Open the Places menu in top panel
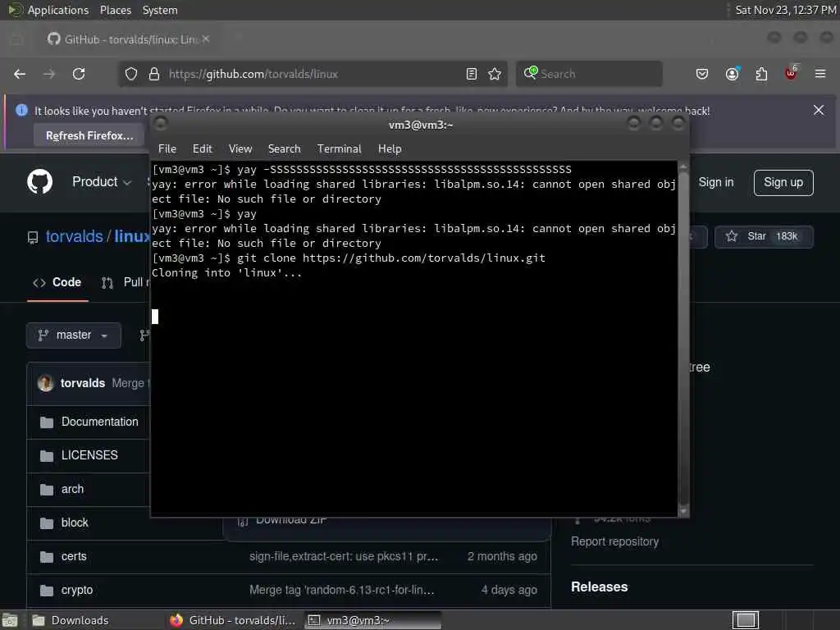 click(x=115, y=10)
